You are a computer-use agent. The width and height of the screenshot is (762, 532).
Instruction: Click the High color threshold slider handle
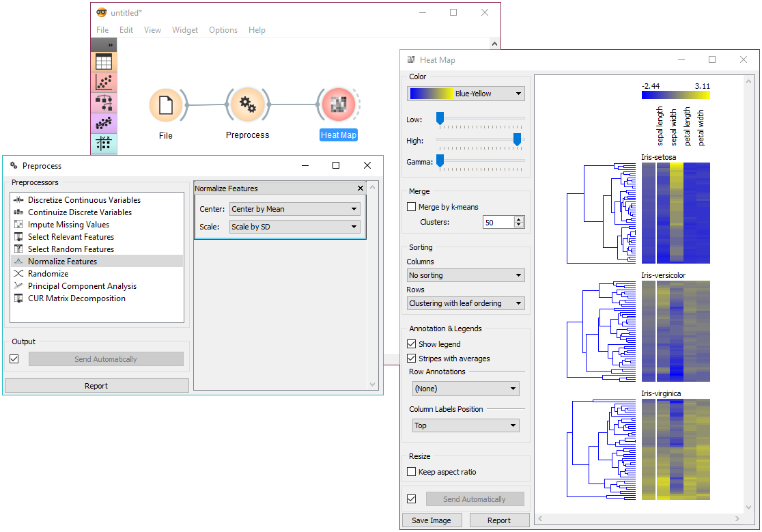click(x=517, y=140)
